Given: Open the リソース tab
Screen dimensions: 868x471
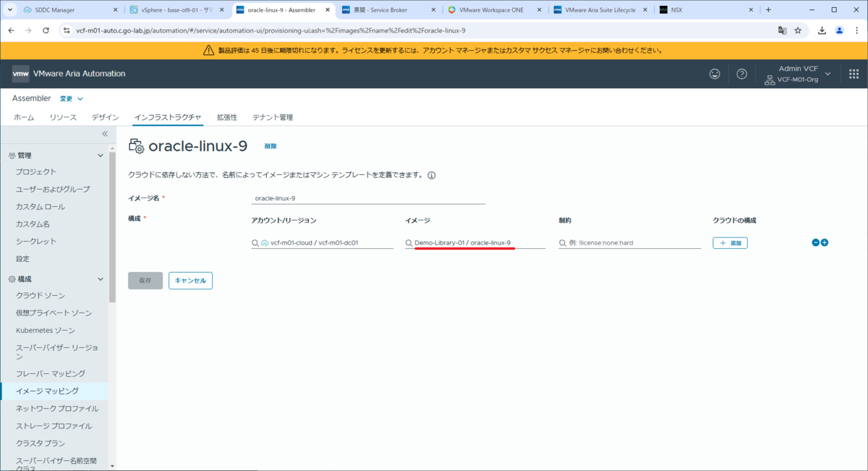Looking at the screenshot, I should click(x=63, y=117).
